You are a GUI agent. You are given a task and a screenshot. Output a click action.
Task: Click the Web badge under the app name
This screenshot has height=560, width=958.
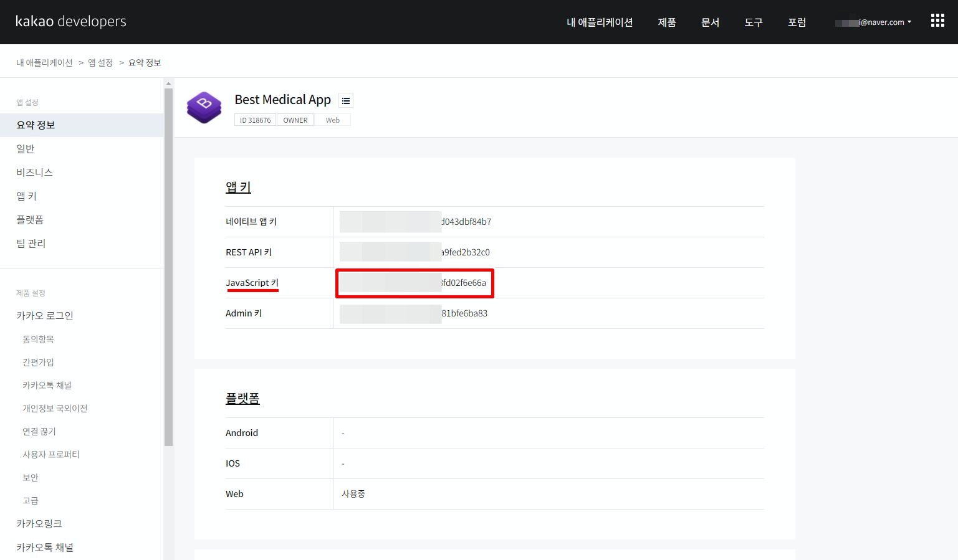pos(332,120)
